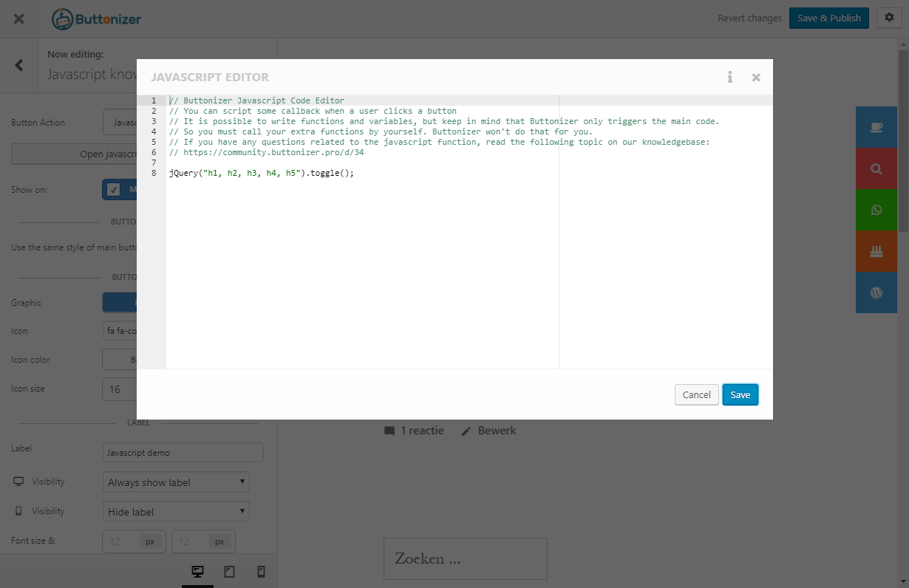Click the 1 reactie link
The image size is (909, 588).
click(422, 431)
